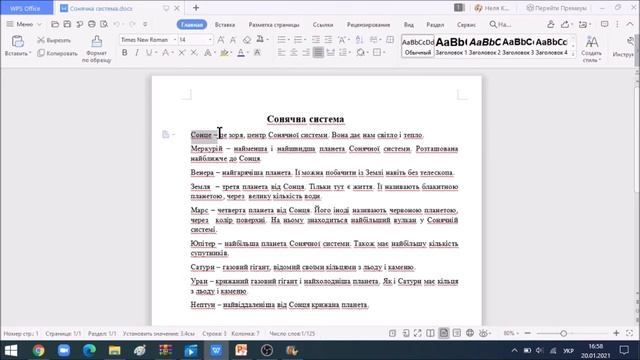Screen dimensions: 640x360
Task: Increase font size with the grow icon
Action: pos(221,40)
